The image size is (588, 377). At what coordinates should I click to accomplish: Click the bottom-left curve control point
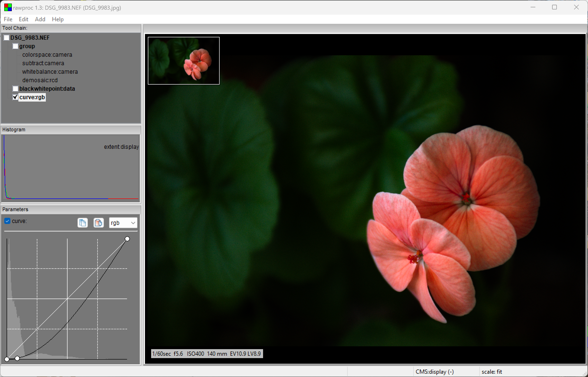tap(7, 359)
